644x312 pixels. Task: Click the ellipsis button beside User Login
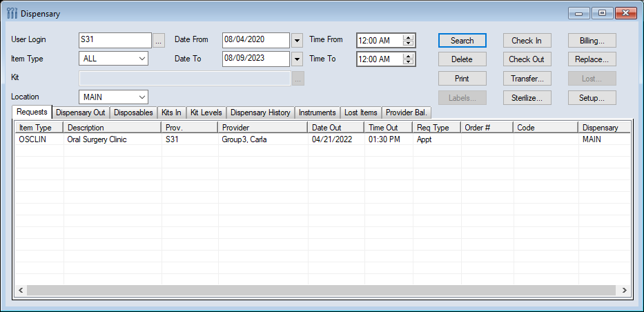(x=159, y=41)
